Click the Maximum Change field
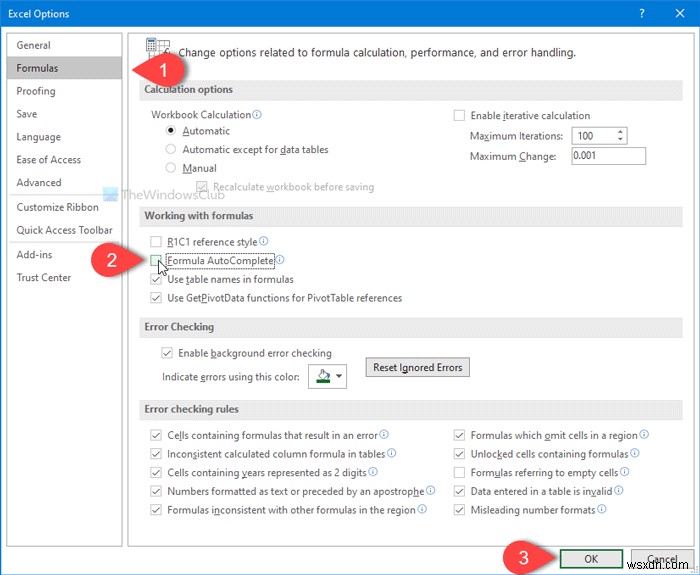700x575 pixels. tap(608, 156)
